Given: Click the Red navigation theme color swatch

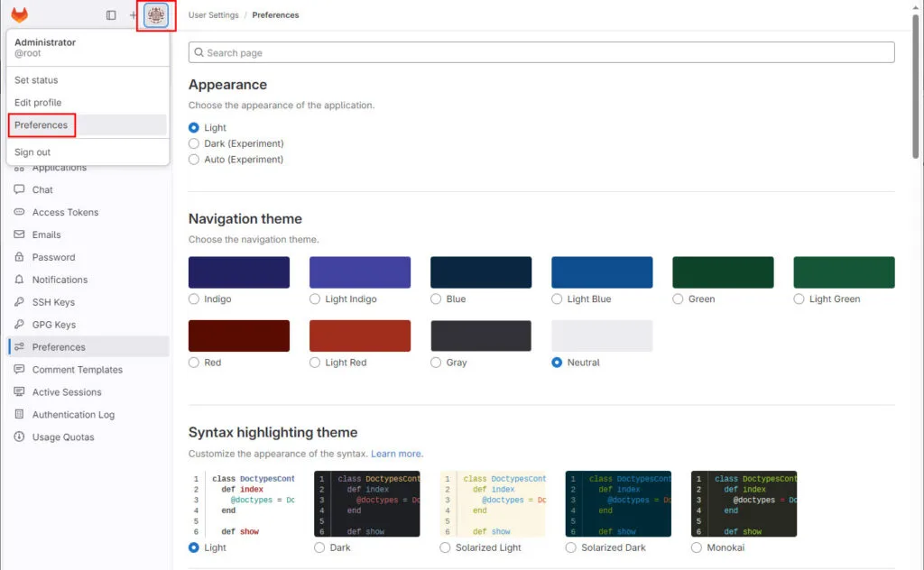Looking at the screenshot, I should [239, 336].
